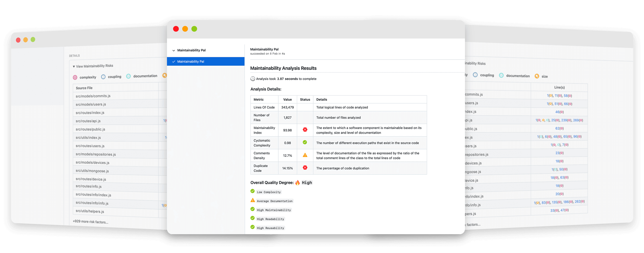Collapse the Maintainability Pal group chevron

(174, 51)
